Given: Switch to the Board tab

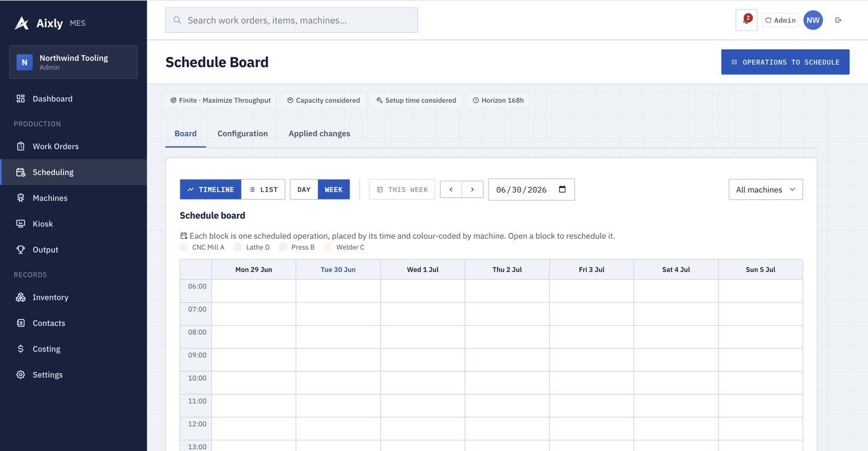Looking at the screenshot, I should click(x=185, y=134).
